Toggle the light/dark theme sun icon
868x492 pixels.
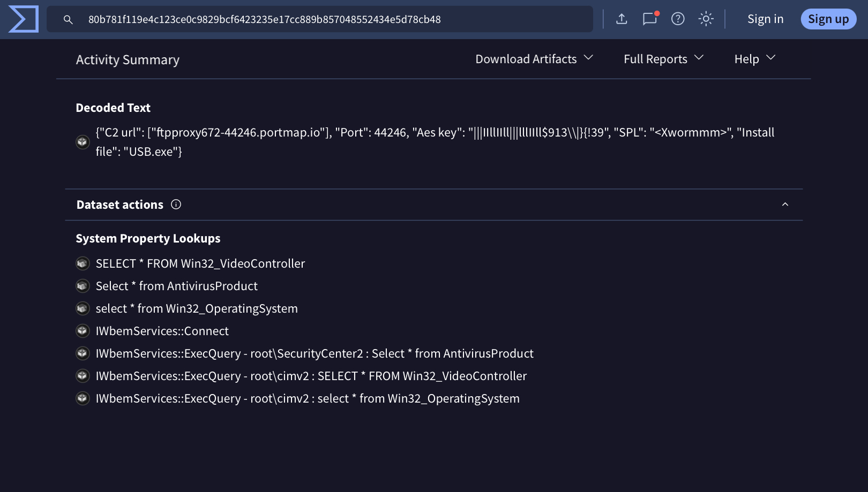point(706,19)
